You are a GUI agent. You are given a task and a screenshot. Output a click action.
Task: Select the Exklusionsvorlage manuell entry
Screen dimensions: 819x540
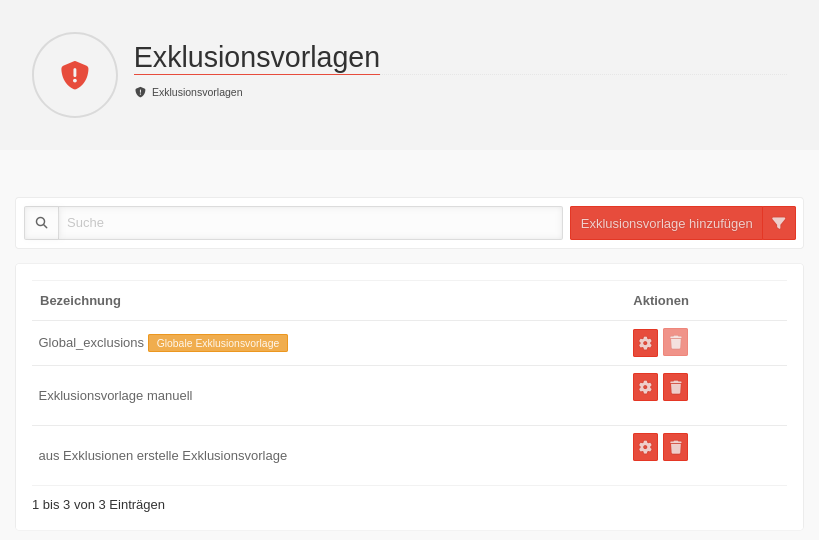point(115,395)
